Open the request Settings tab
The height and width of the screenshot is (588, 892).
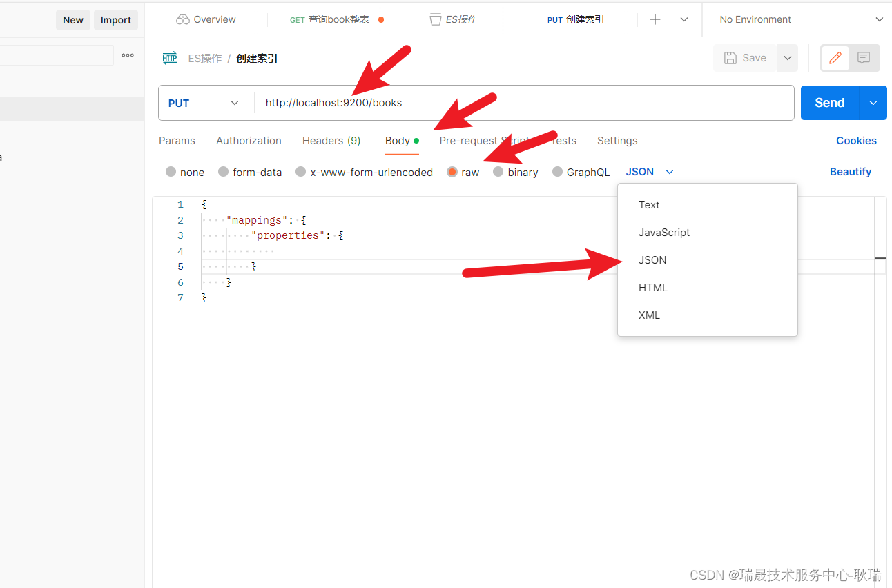[x=617, y=141]
